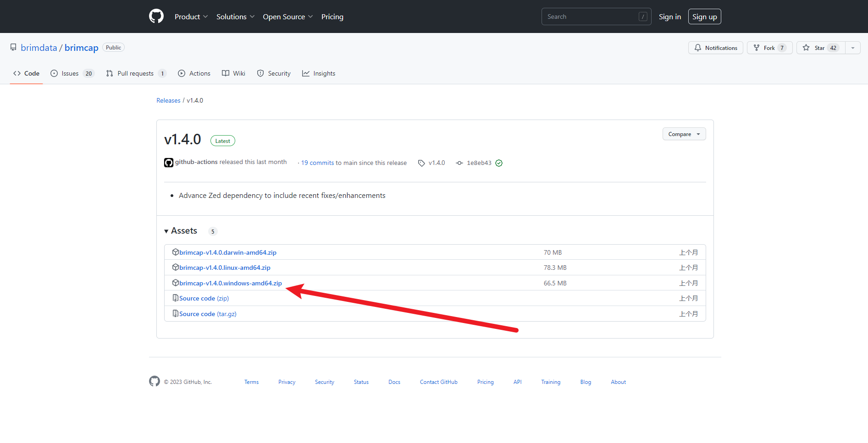Open the Actions tab
Image resolution: width=868 pixels, height=443 pixels.
(x=194, y=73)
